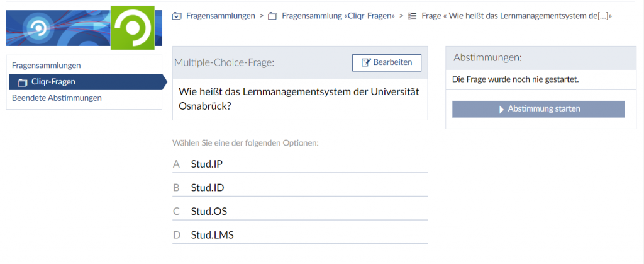Open the Fragensammlungen breadcrumb link
This screenshot has width=644, height=264.
221,16
